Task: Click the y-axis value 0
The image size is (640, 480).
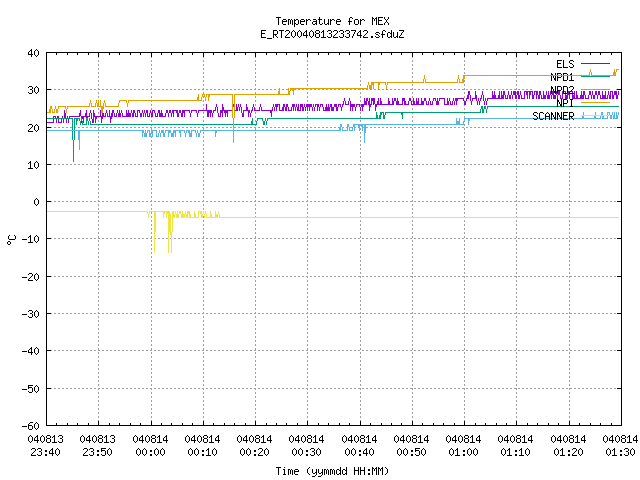Action: pos(37,202)
